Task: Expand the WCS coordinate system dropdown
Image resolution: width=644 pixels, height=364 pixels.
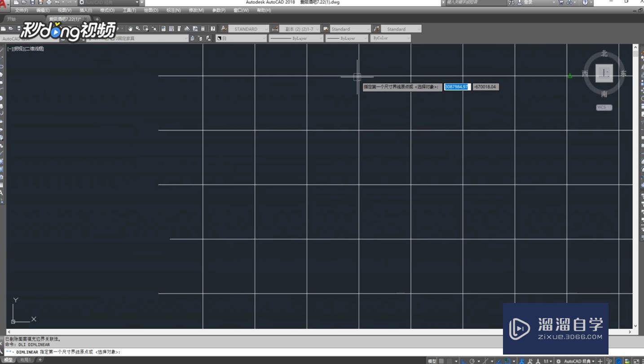Action: coord(604,107)
